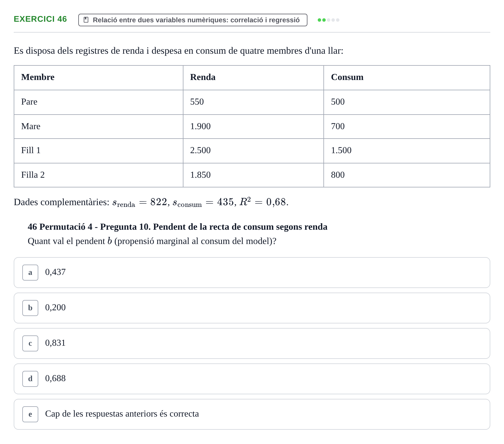Open the 'Relació entre dues variables numèriques' topic tag
This screenshot has height=444, width=504.
pos(193,20)
